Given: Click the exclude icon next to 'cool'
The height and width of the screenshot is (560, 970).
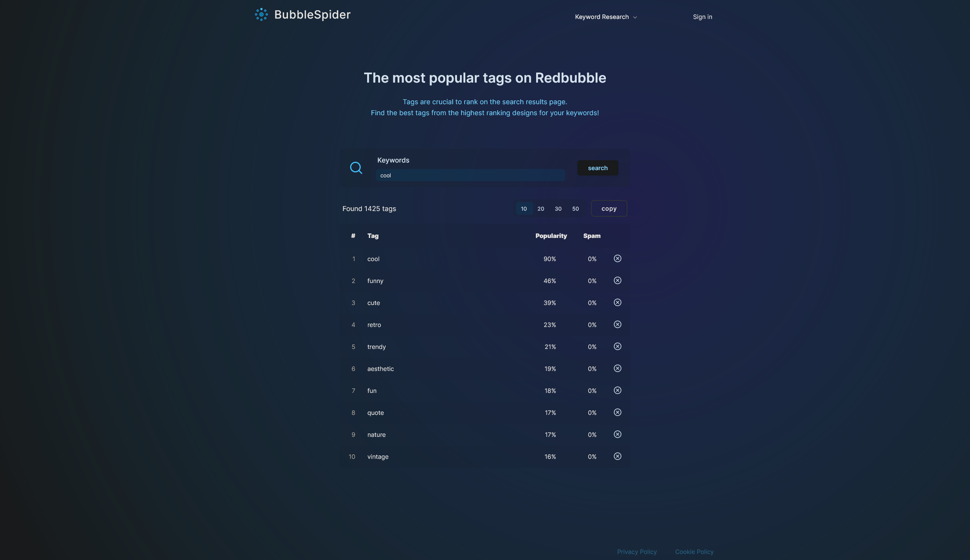Looking at the screenshot, I should tap(616, 259).
